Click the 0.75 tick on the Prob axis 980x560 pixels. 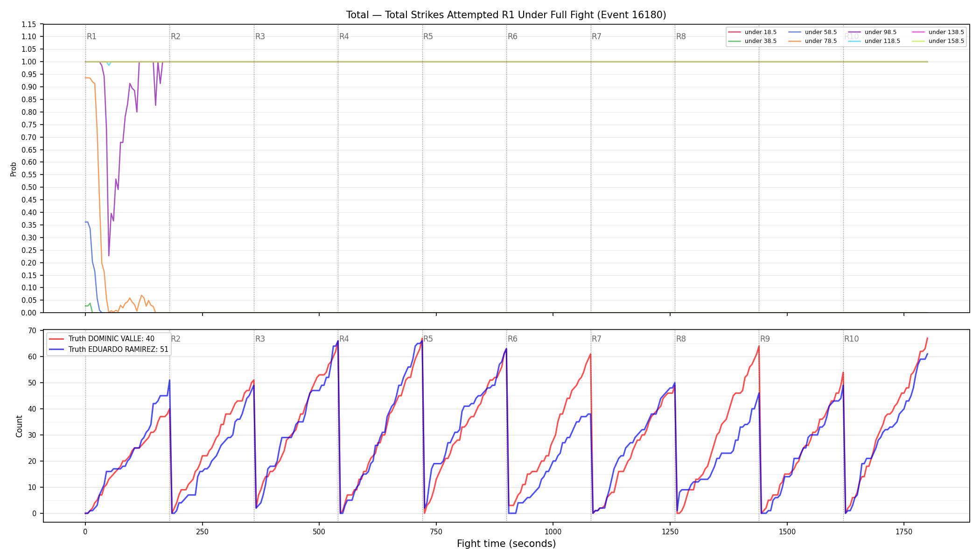29,125
